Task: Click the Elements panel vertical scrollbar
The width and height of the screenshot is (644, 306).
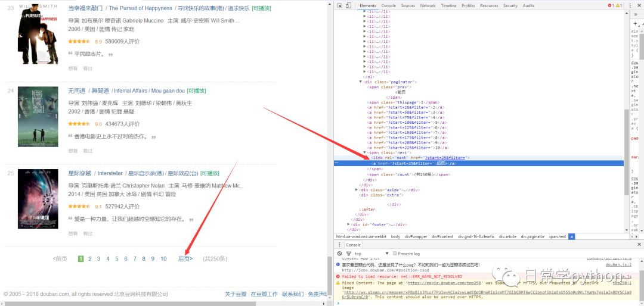Action: pos(626,152)
